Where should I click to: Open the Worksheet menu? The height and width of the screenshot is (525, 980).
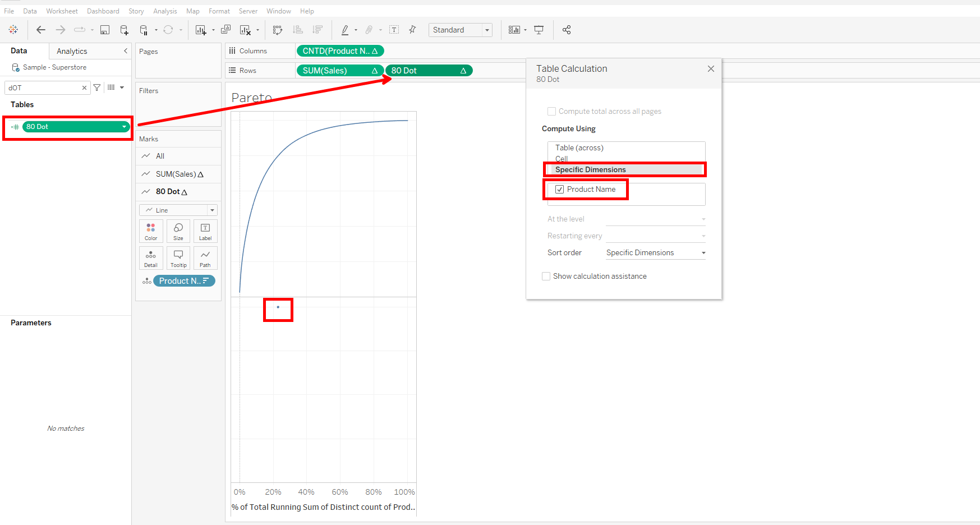pyautogui.click(x=62, y=11)
